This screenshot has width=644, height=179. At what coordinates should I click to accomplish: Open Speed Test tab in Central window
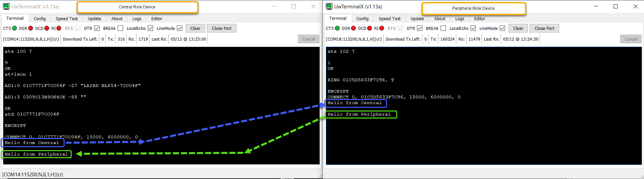(x=67, y=19)
